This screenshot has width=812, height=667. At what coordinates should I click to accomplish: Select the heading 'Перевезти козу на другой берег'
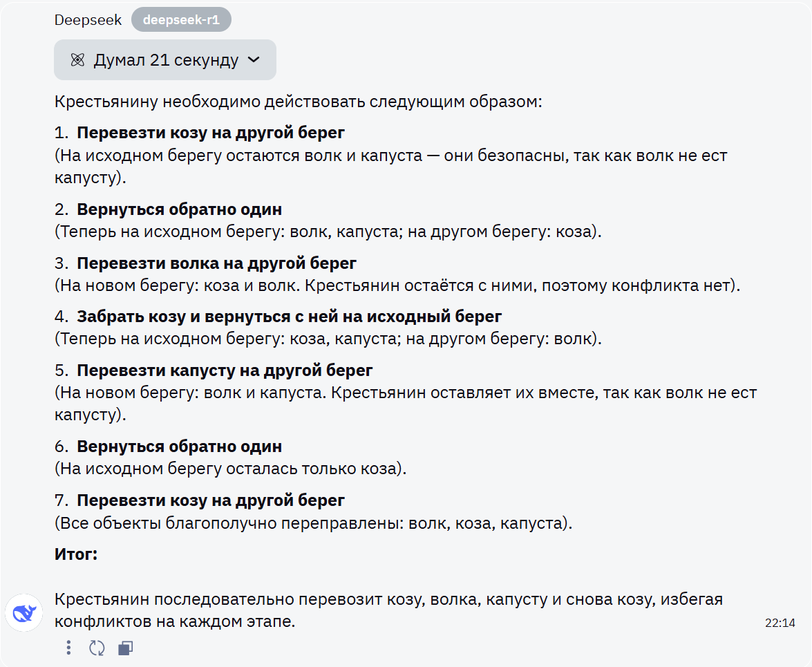(x=209, y=132)
